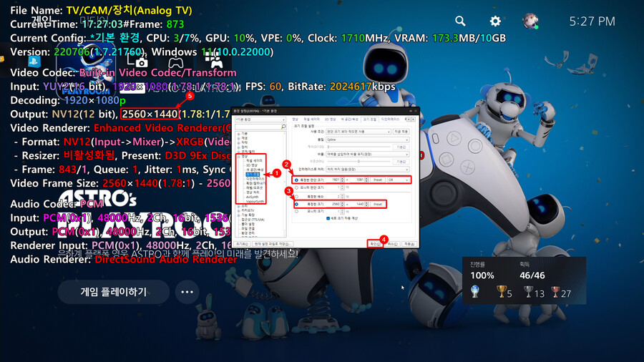
Task: Click the 지금 적용 button
Action: tap(401, 132)
